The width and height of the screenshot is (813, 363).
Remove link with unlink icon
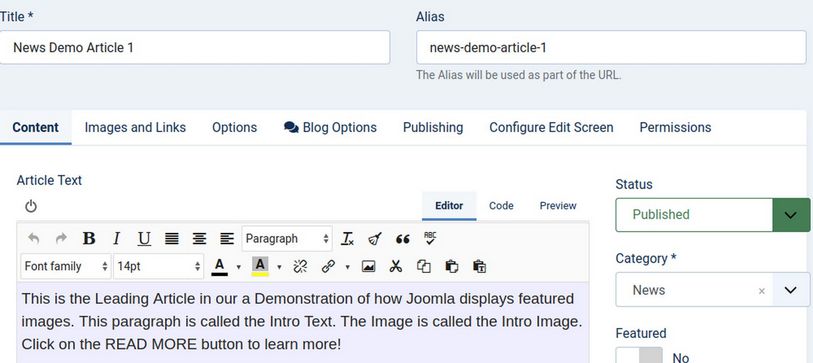click(x=300, y=267)
